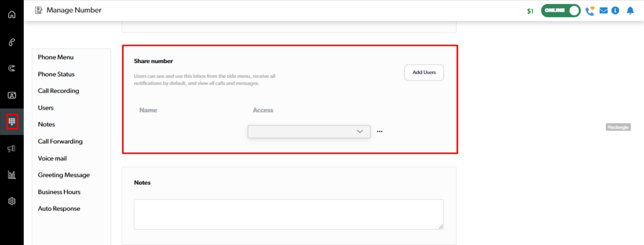644x245 pixels.
Task: Click the $1 balance amount
Action: (530, 11)
